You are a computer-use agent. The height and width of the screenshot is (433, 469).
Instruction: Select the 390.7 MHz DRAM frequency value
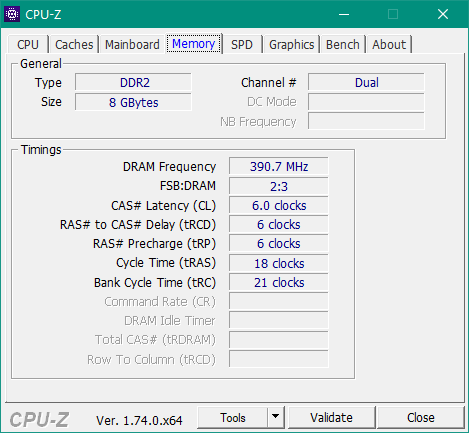279,166
